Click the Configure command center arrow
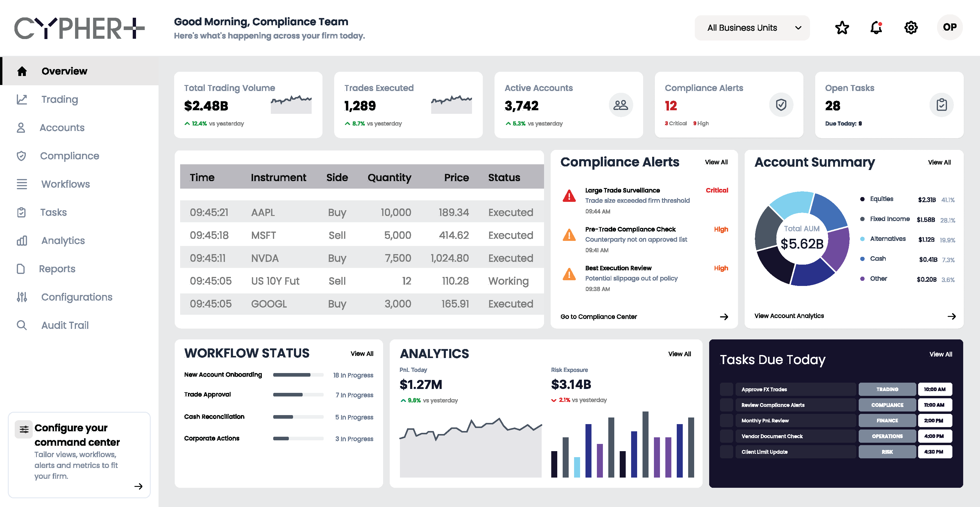Viewport: 980px width, 507px height. pos(138,486)
